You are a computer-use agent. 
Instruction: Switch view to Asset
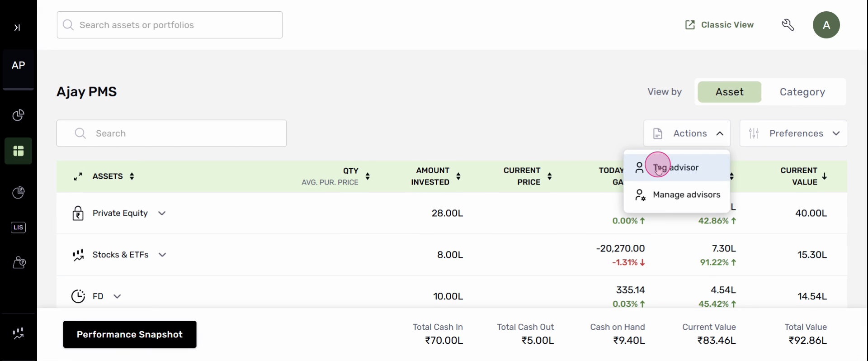729,92
